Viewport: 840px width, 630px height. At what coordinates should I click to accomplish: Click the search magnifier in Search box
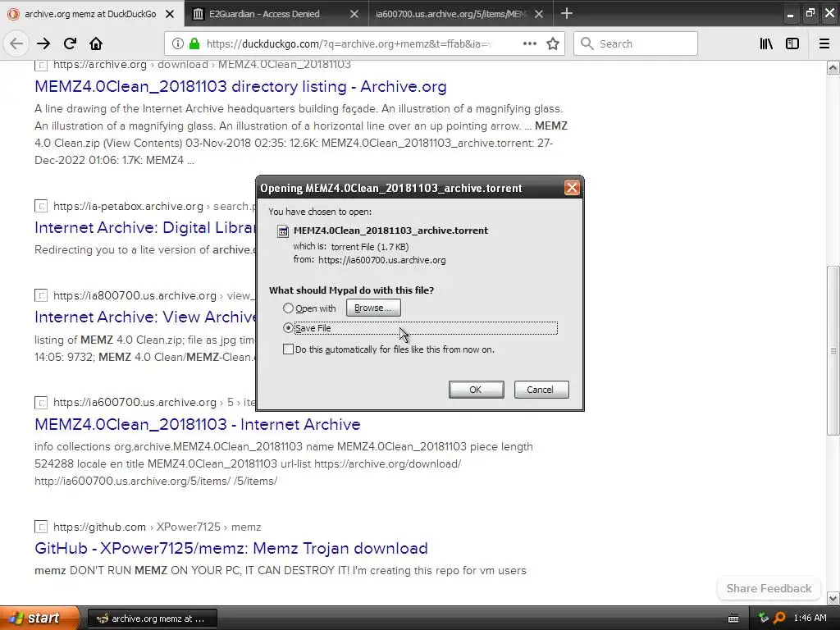coord(587,44)
